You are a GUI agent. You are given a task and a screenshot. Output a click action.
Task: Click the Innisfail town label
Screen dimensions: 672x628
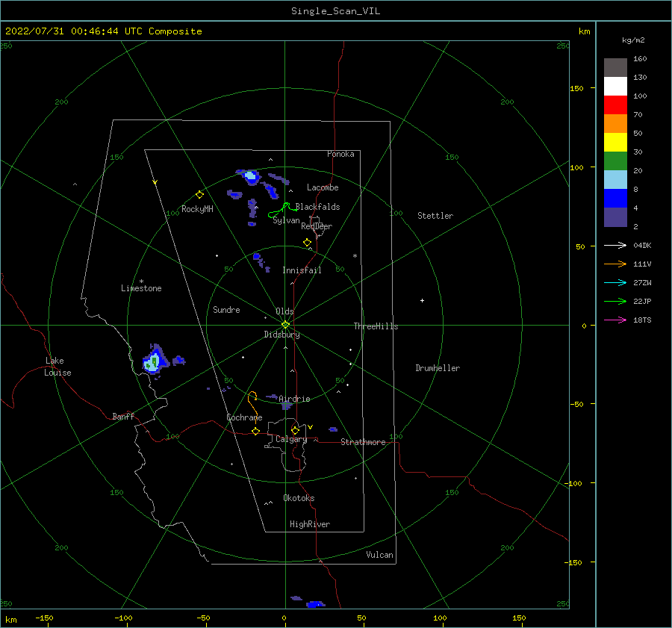[302, 270]
